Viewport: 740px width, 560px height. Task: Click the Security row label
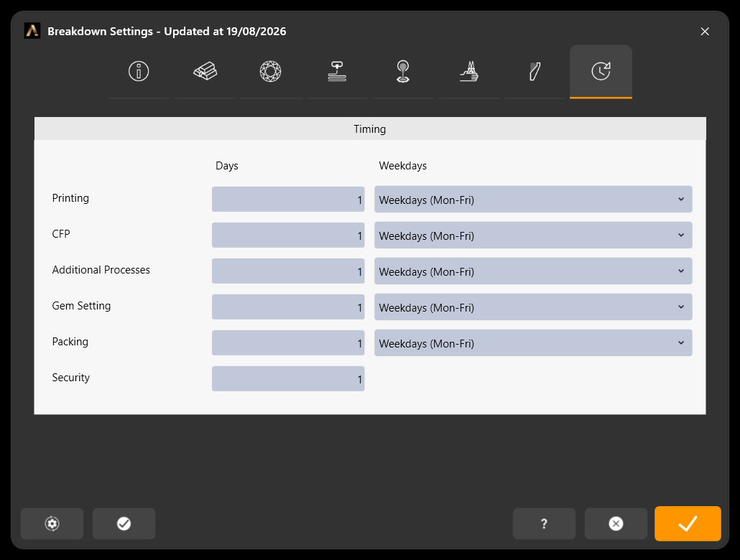[x=71, y=378]
